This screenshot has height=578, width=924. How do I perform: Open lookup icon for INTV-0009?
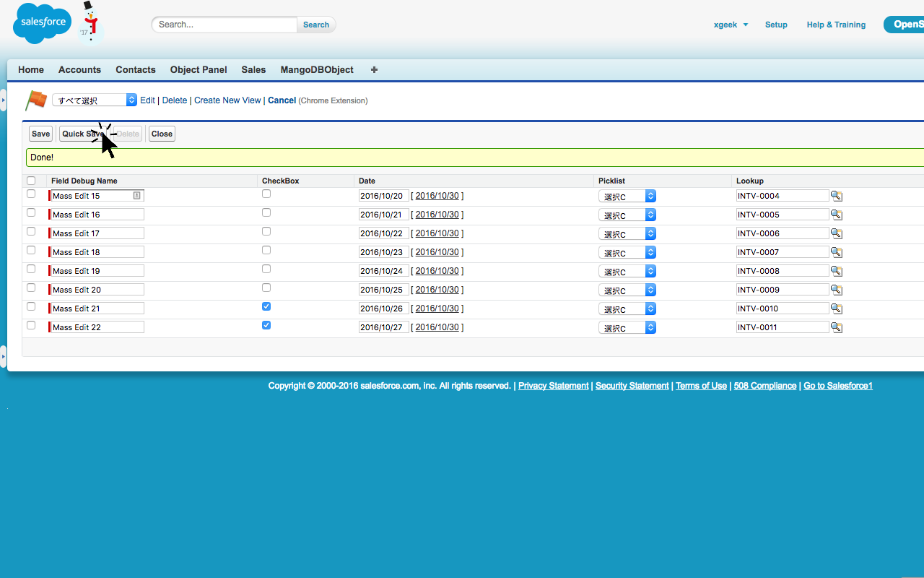[x=837, y=290]
